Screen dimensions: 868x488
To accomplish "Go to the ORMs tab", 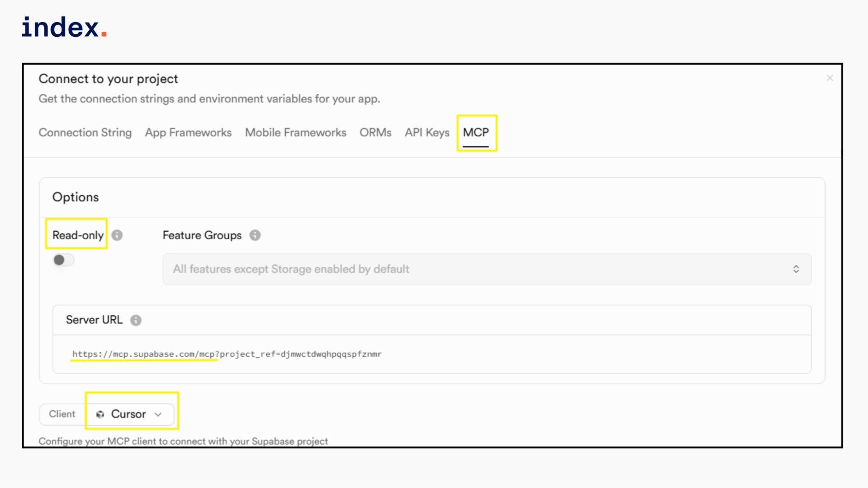I will (x=375, y=133).
